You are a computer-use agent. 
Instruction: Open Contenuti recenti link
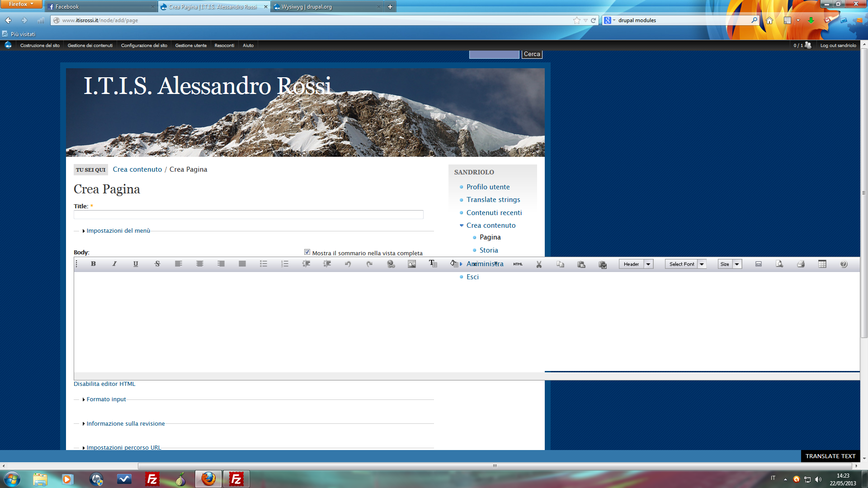pyautogui.click(x=494, y=212)
